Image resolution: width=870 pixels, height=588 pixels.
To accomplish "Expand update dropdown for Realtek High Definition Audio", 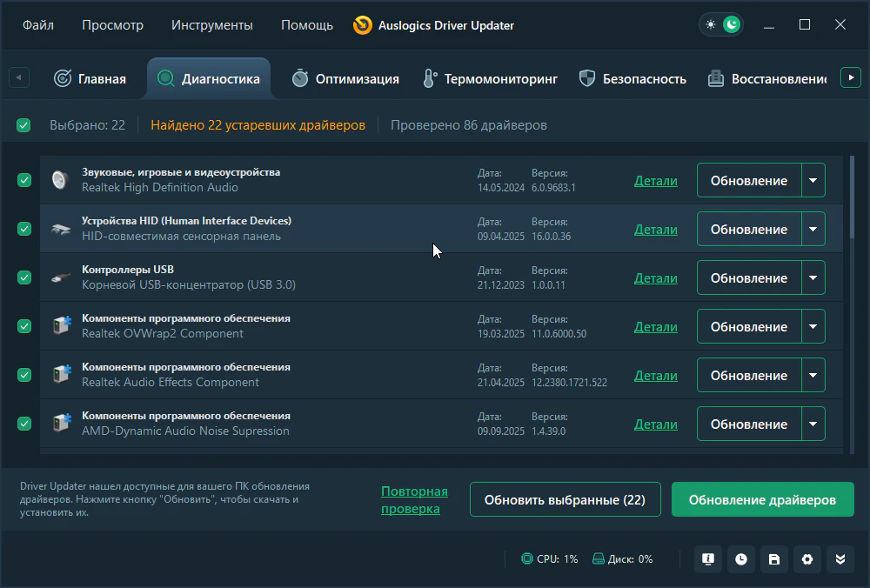I will (813, 181).
